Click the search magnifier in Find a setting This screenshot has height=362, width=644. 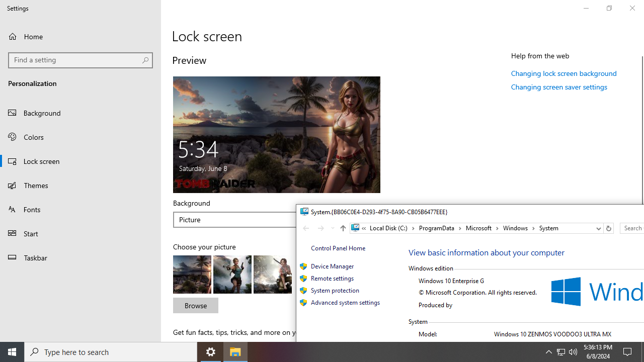[x=145, y=60]
